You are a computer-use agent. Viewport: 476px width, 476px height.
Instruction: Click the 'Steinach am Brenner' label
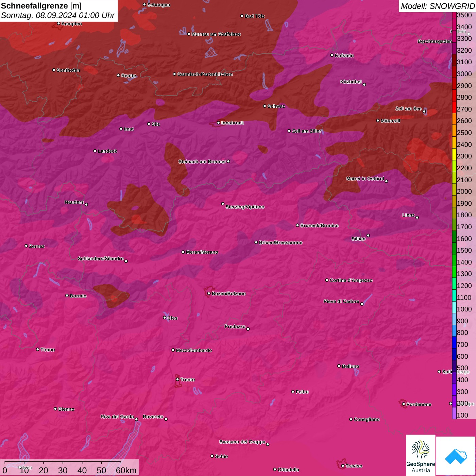click(x=202, y=161)
